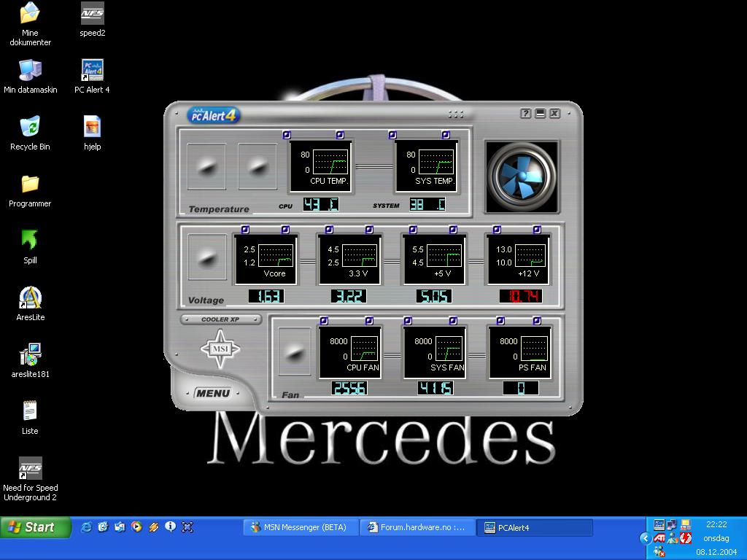Launch Internet Explorer from quick launch
The image size is (747, 560).
point(86,527)
